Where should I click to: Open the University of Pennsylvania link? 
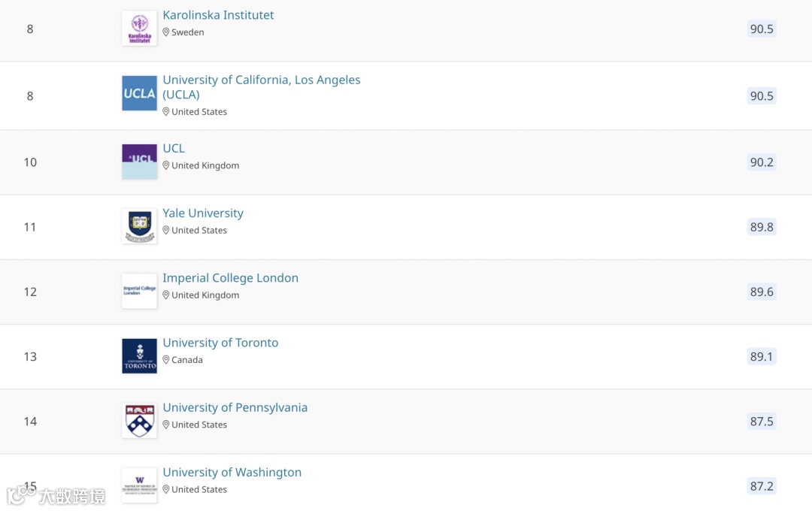coord(235,407)
